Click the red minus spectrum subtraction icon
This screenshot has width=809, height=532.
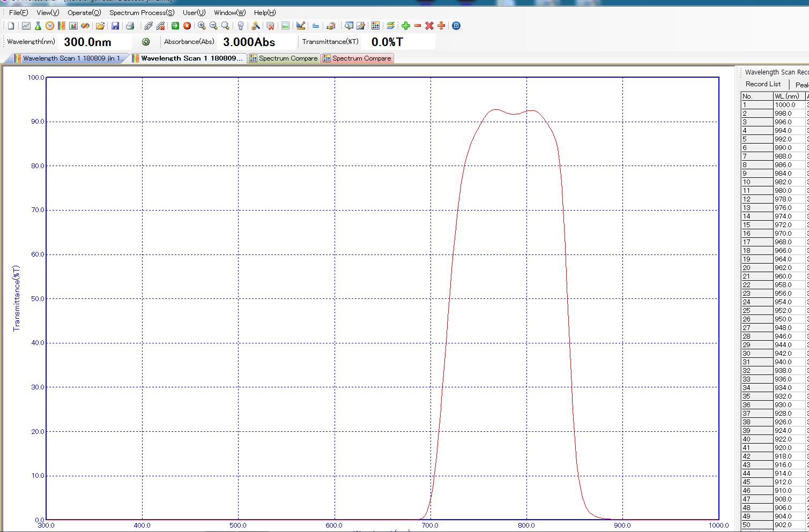pos(418,26)
